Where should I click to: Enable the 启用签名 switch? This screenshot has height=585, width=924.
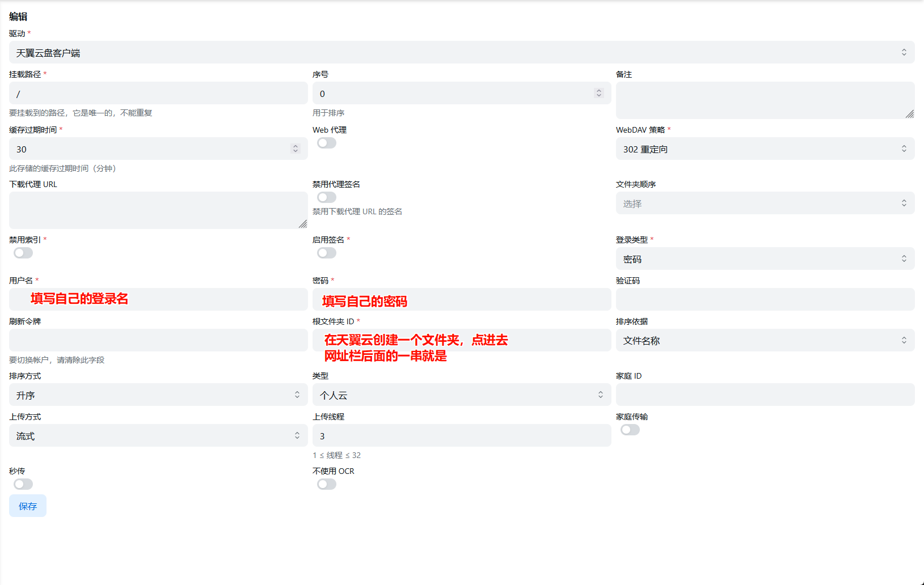327,253
